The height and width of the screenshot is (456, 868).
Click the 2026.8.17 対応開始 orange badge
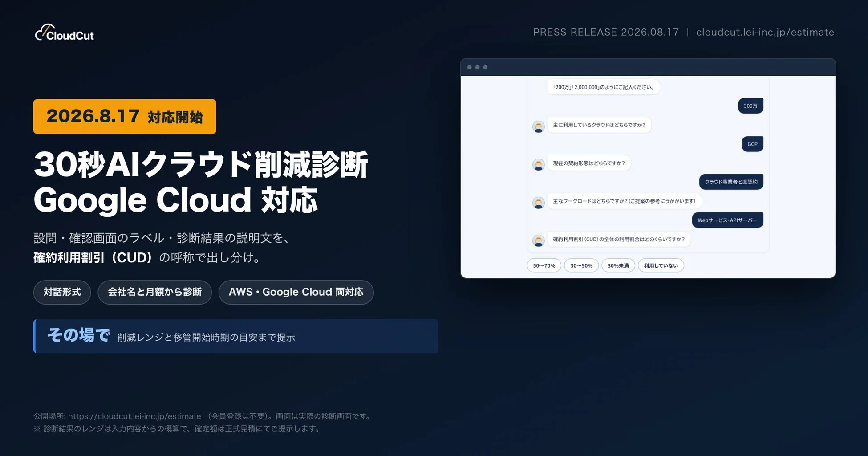tap(125, 117)
